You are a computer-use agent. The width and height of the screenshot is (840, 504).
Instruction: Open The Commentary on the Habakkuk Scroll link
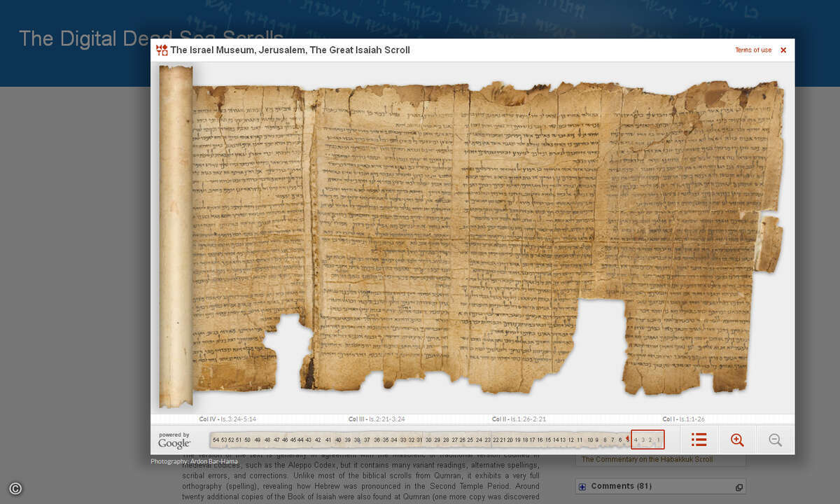647,459
